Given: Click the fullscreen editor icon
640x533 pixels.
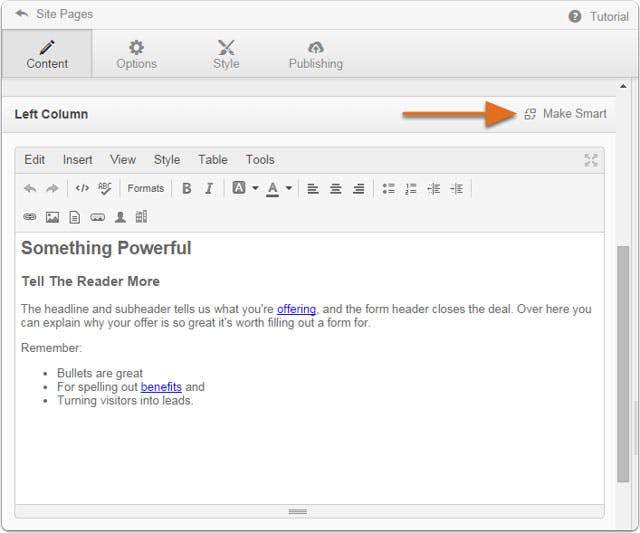Looking at the screenshot, I should pos(591,160).
